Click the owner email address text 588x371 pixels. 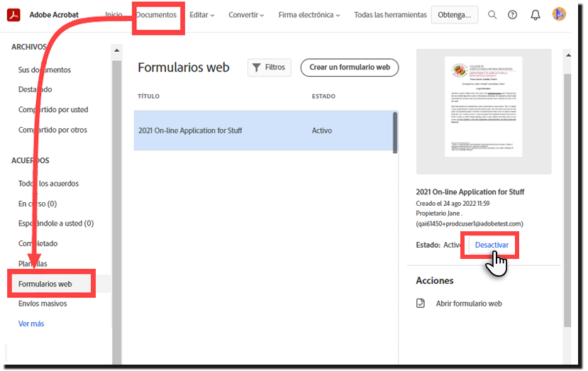point(470,224)
